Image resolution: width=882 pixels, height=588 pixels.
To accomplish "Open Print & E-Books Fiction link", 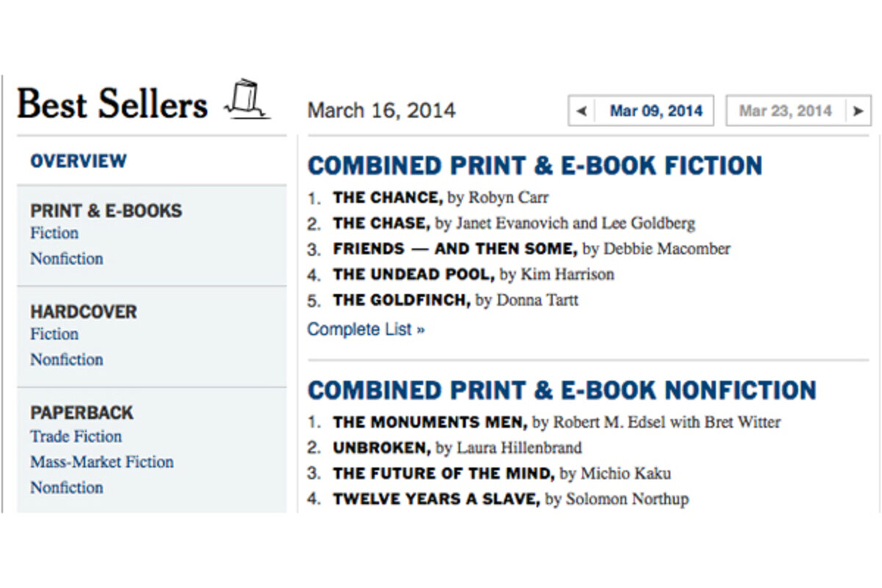I will 54,233.
